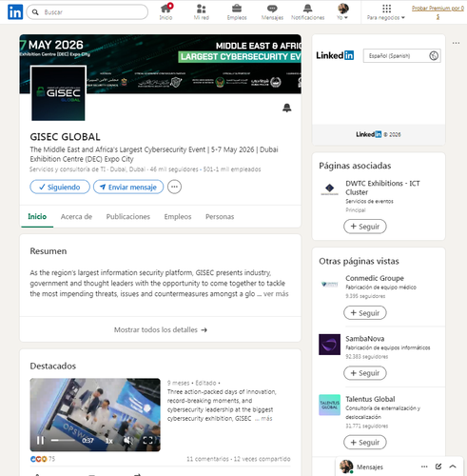This screenshot has width=467, height=476.
Task: Expand Para negocios apps menu
Action: click(x=386, y=12)
